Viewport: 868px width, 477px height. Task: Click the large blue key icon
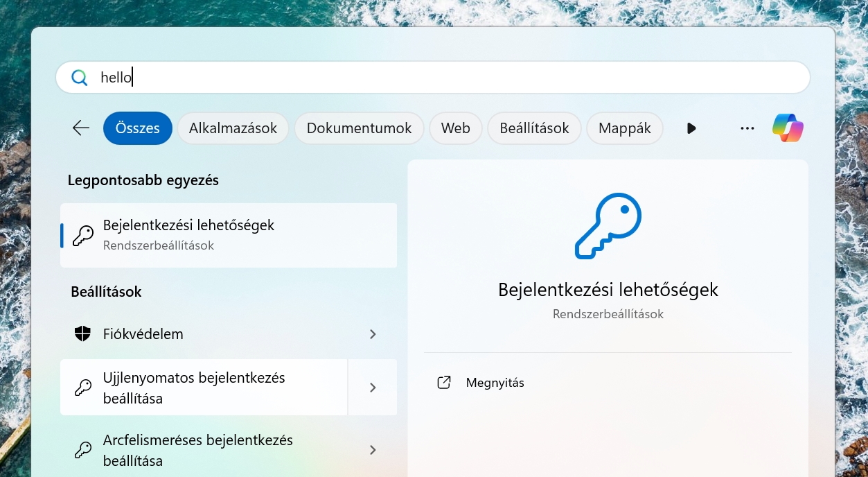point(608,227)
